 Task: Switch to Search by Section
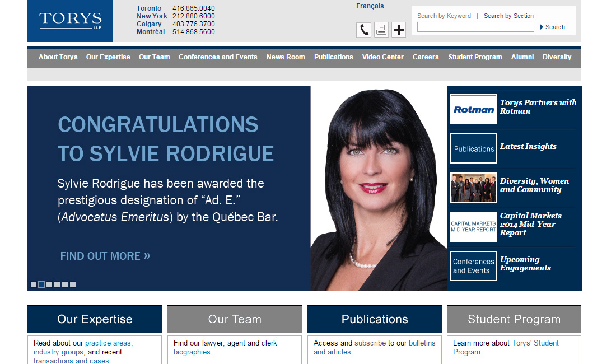(508, 16)
